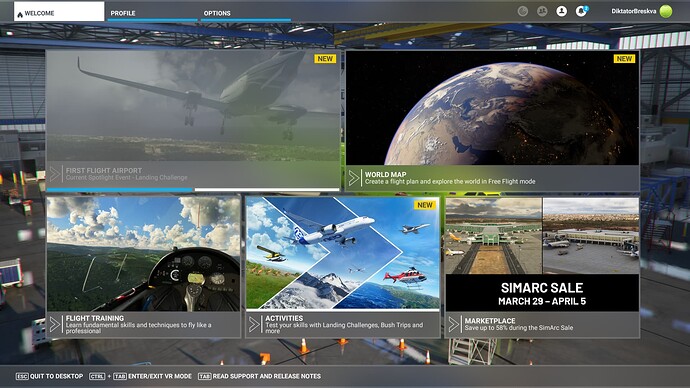The image size is (690, 388).
Task: Click the Activities arrow icon
Action: [254, 324]
